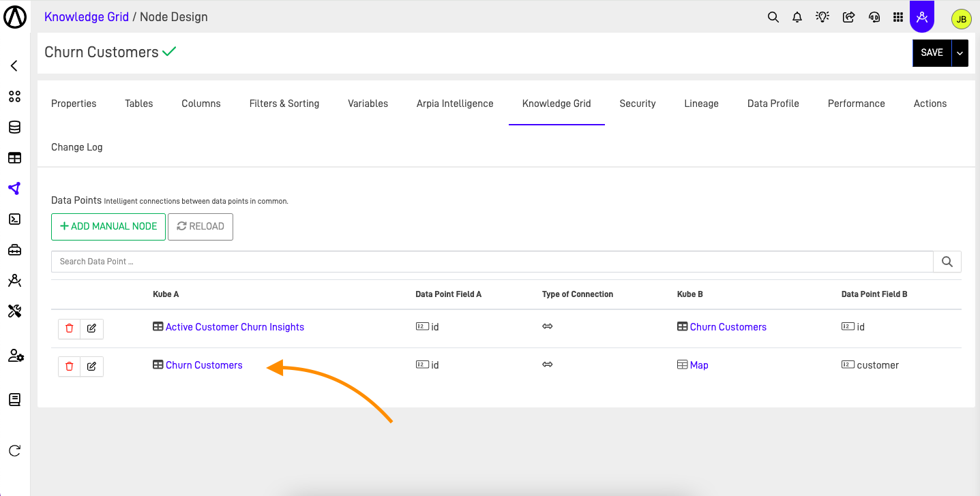Open the terminal console icon in sidebar
Screen dimensions: 980x496
14,219
